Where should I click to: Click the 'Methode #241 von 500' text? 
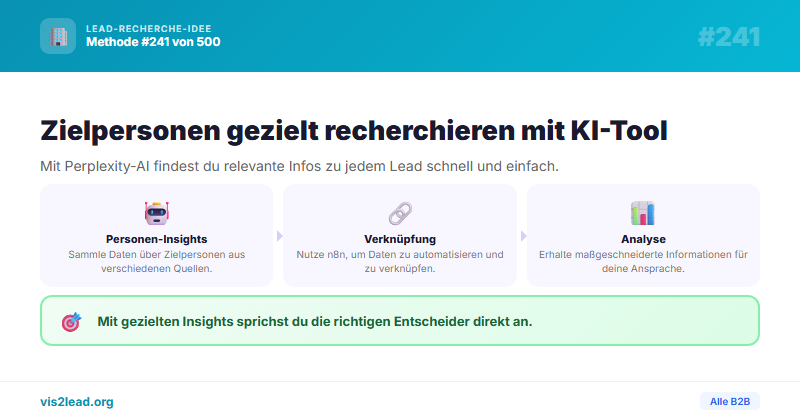pyautogui.click(x=153, y=42)
